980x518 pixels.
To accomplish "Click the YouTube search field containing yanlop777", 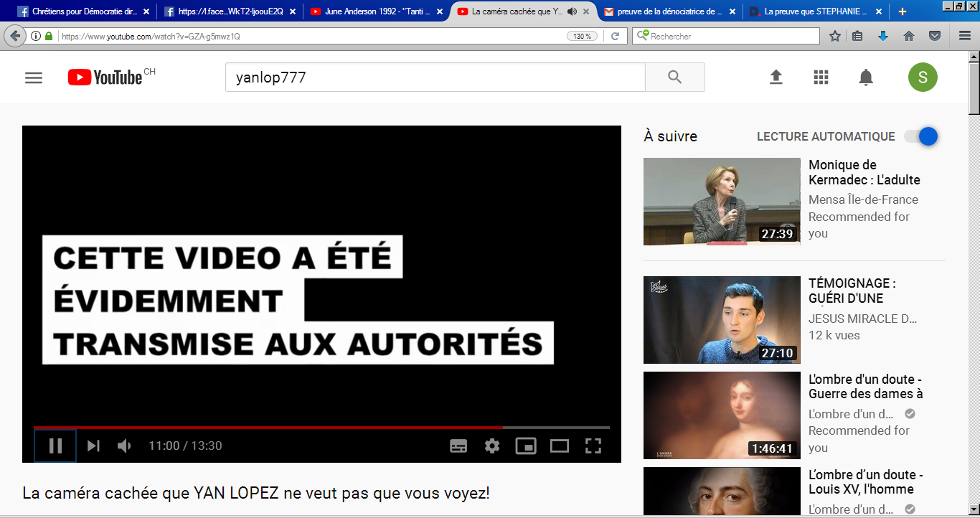I will click(x=435, y=77).
